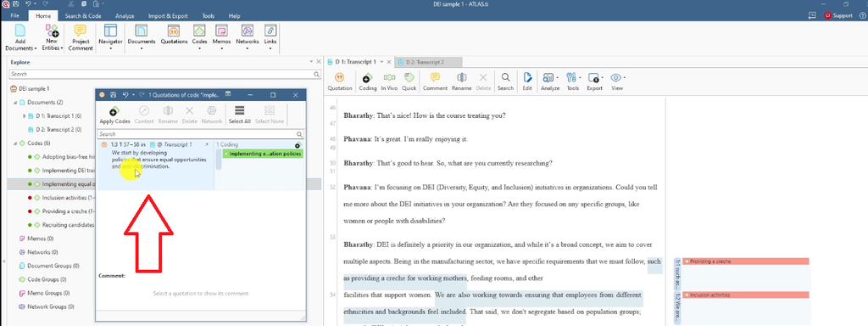Select Code Groups (0) in the tree
868x326 pixels.
coord(46,279)
